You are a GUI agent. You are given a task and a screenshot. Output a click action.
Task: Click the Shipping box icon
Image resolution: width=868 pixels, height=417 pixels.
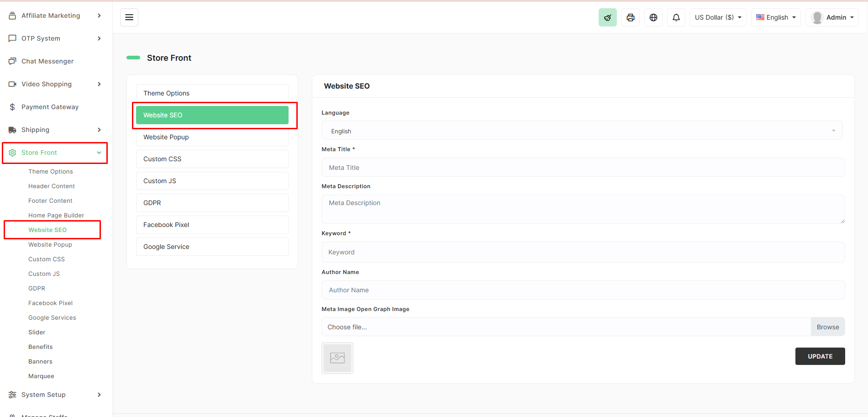pyautogui.click(x=12, y=130)
